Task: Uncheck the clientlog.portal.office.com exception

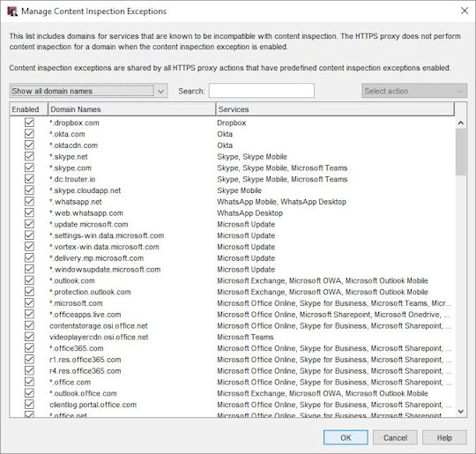Action: click(29, 405)
